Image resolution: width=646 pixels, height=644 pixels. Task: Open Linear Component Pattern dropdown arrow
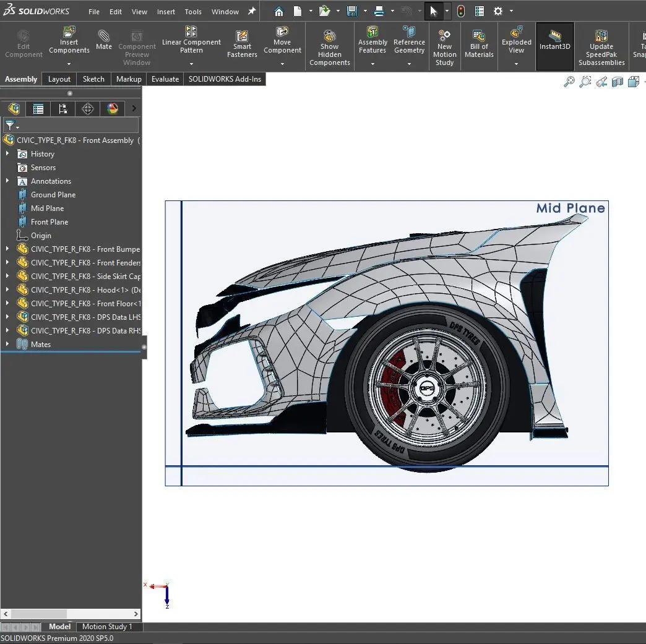[x=191, y=64]
